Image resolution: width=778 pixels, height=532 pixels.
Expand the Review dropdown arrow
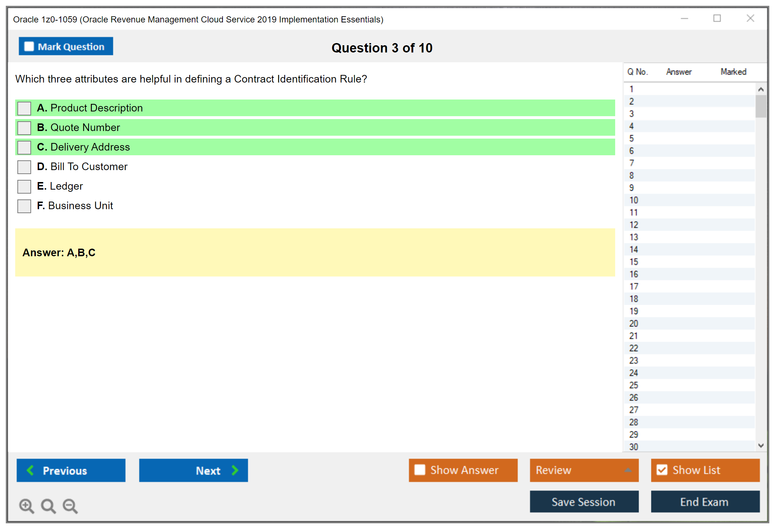(x=628, y=470)
